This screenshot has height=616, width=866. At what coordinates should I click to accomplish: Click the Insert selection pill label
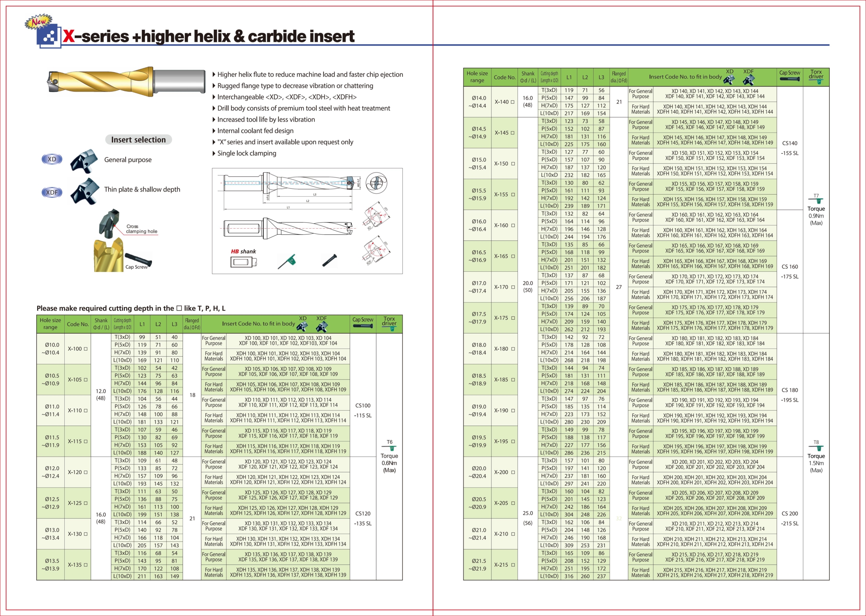[x=138, y=140]
